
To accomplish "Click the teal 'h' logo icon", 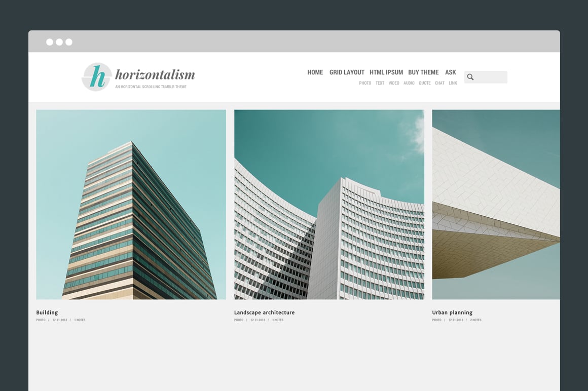I will click(x=97, y=77).
